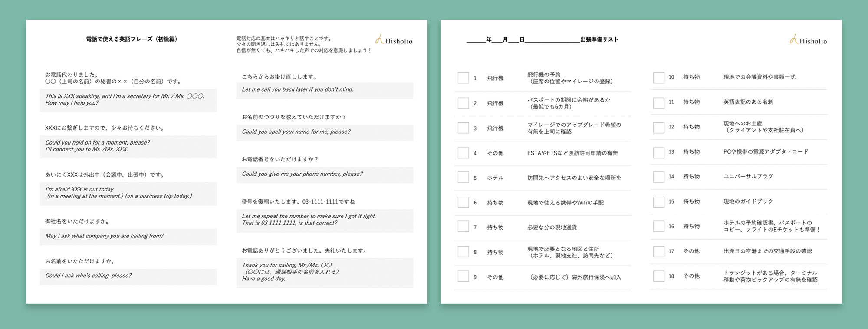Toggle checkbox for item 9 海外旅行保険へ加入
This screenshot has width=868, height=329.
point(463,276)
